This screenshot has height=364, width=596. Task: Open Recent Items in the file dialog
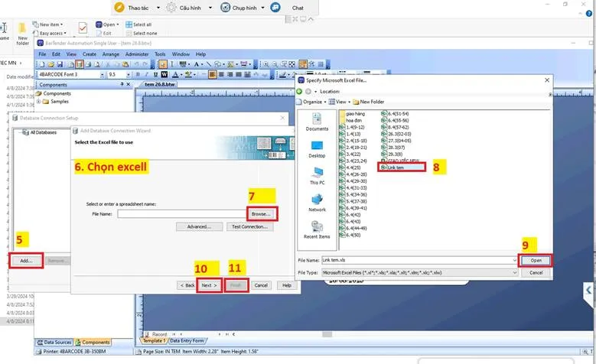pos(317,229)
